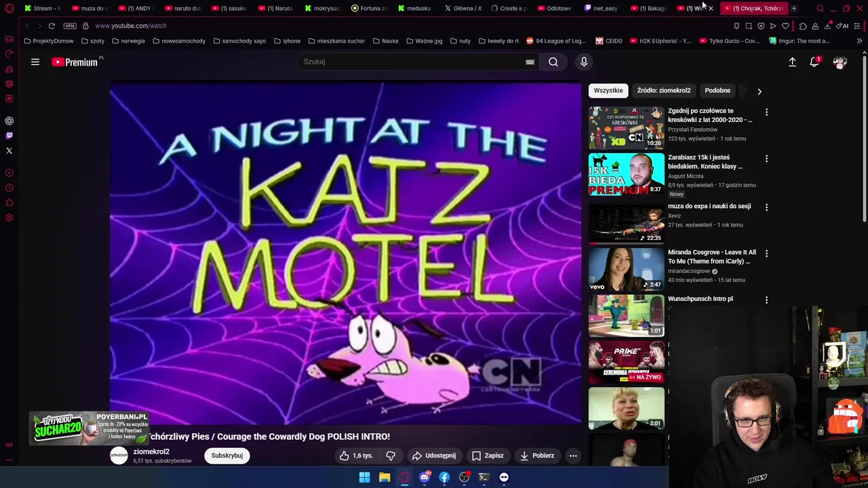Open the ziomekrol2 channel name link
Viewport: 868px width, 488px height.
click(151, 451)
